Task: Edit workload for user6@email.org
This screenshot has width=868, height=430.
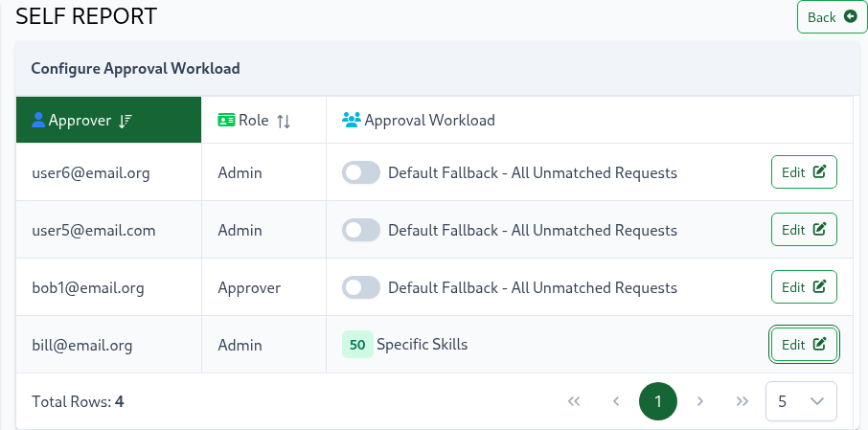Action: [804, 172]
